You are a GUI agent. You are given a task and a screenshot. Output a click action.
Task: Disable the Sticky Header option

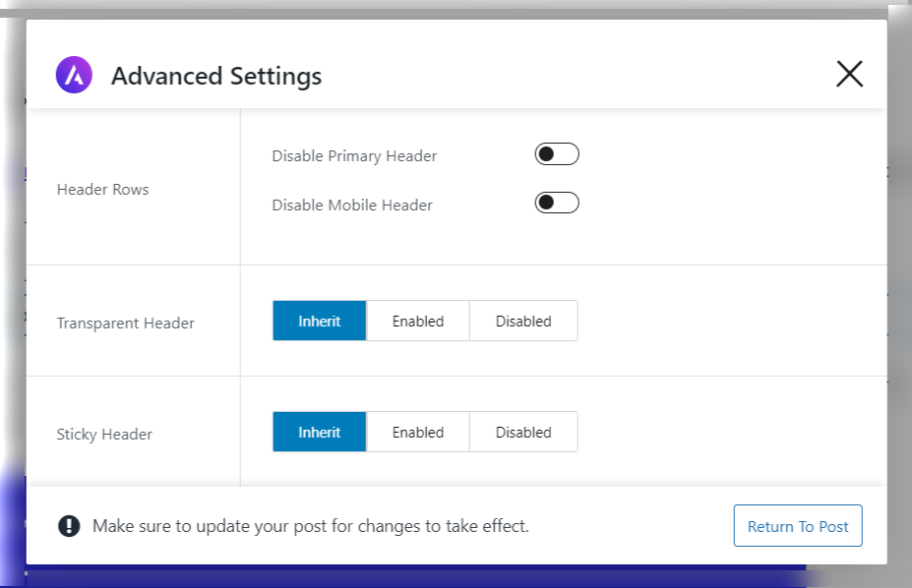[522, 432]
